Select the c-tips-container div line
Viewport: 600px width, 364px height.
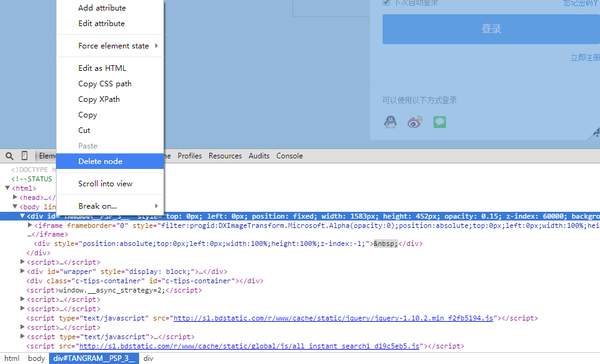point(145,281)
